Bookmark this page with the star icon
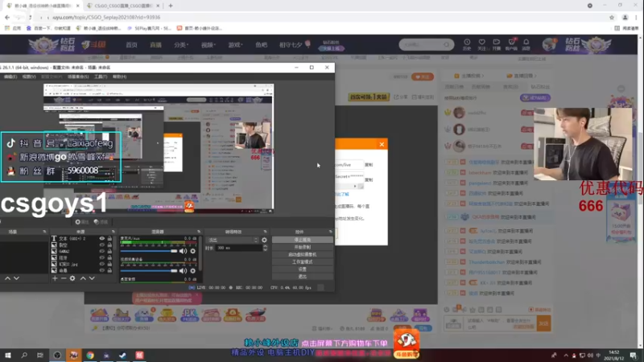The image size is (644, 362). pos(612,17)
